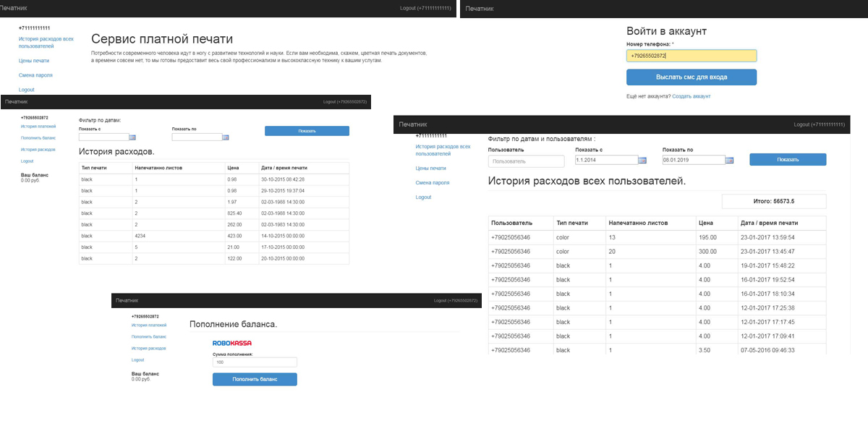Click cell '07-05-2016 09:46:33' in all-users table

[x=782, y=350]
